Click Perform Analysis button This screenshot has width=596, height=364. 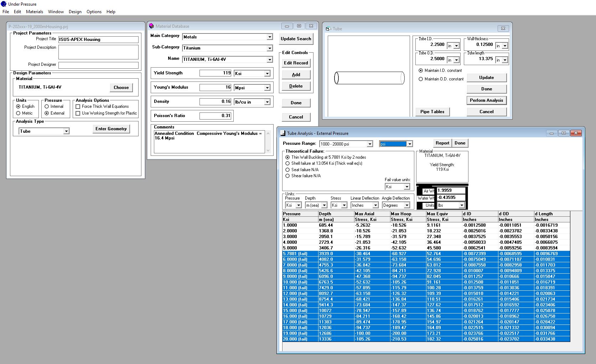[x=487, y=100]
